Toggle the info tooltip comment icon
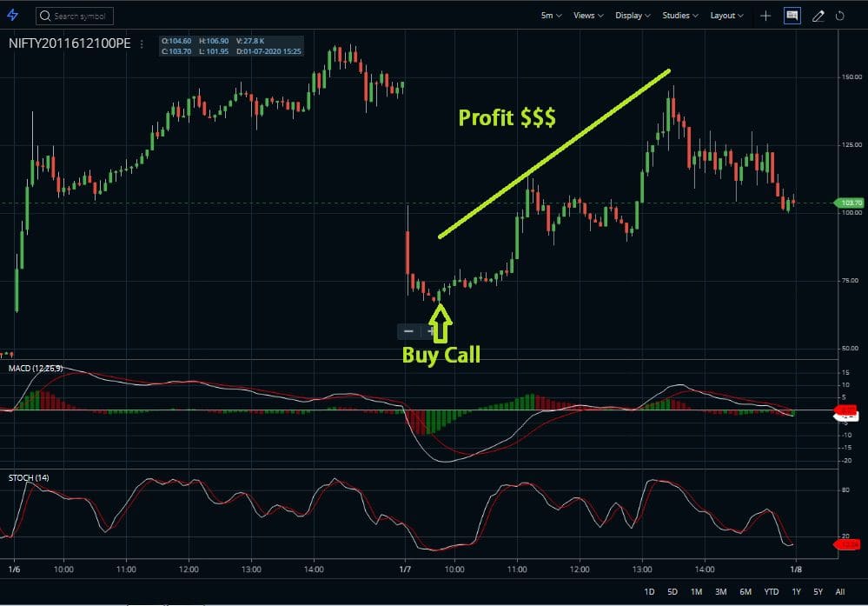 pos(792,16)
